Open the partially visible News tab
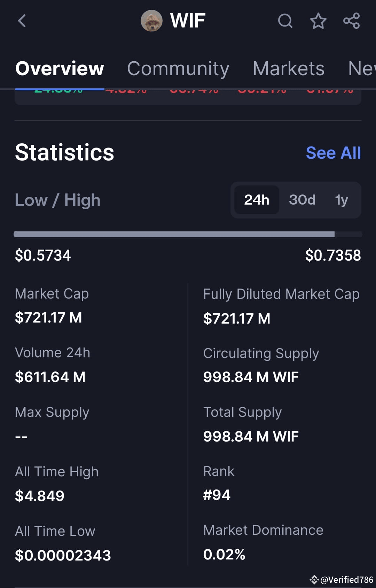The image size is (376, 588). [362, 68]
